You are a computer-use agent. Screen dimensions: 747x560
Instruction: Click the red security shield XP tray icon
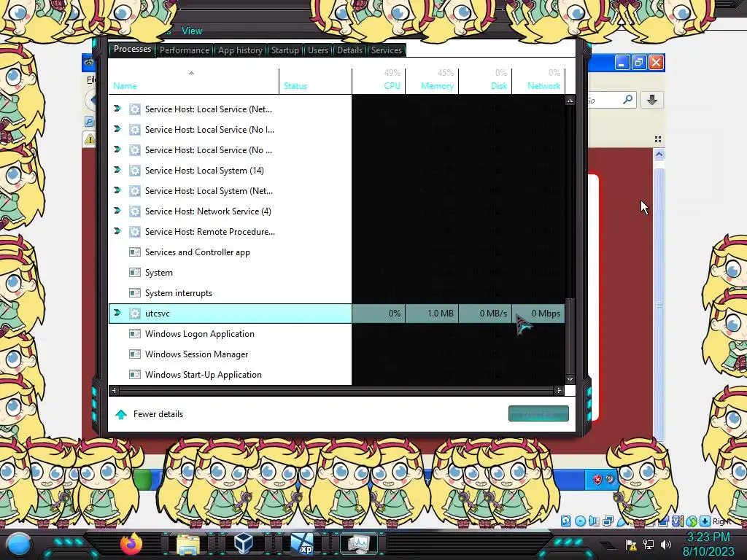[x=597, y=480]
